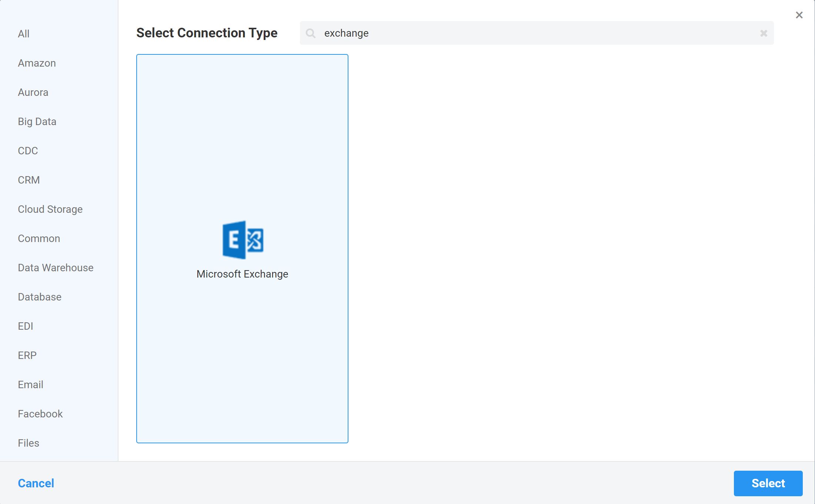The image size is (815, 504).
Task: Click inside the search input field
Action: (x=481, y=33)
